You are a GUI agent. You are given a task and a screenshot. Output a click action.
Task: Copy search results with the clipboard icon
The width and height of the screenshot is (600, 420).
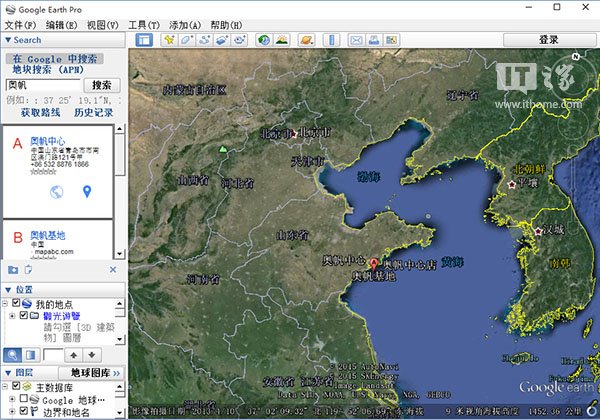point(28,270)
